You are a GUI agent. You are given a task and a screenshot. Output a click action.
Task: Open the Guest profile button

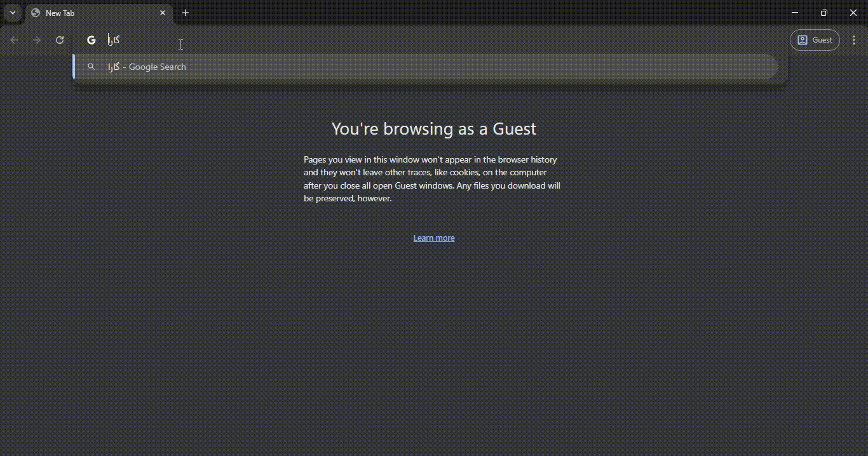pos(815,40)
